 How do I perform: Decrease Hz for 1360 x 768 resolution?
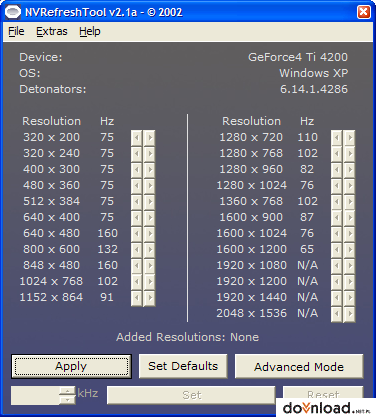click(x=336, y=201)
